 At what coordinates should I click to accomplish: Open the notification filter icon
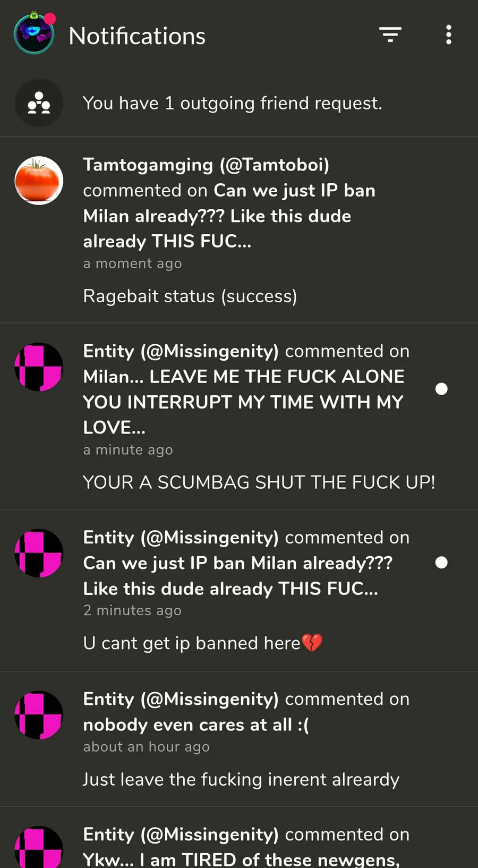(x=390, y=35)
